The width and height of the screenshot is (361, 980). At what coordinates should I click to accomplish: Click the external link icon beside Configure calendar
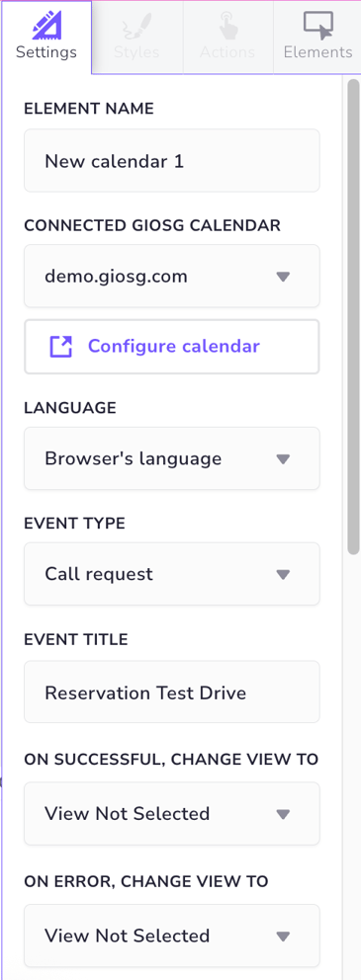pyautogui.click(x=61, y=346)
